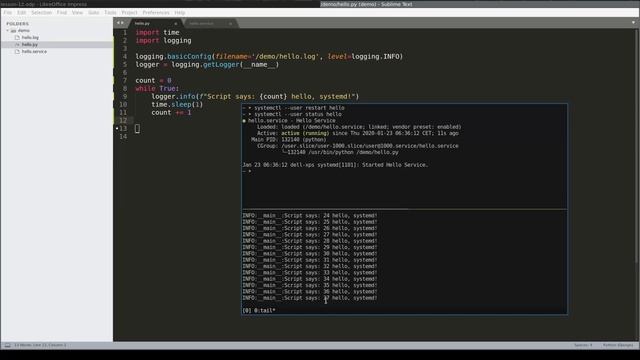
Task: Click the logging.basicConfig line
Action: tap(269, 57)
